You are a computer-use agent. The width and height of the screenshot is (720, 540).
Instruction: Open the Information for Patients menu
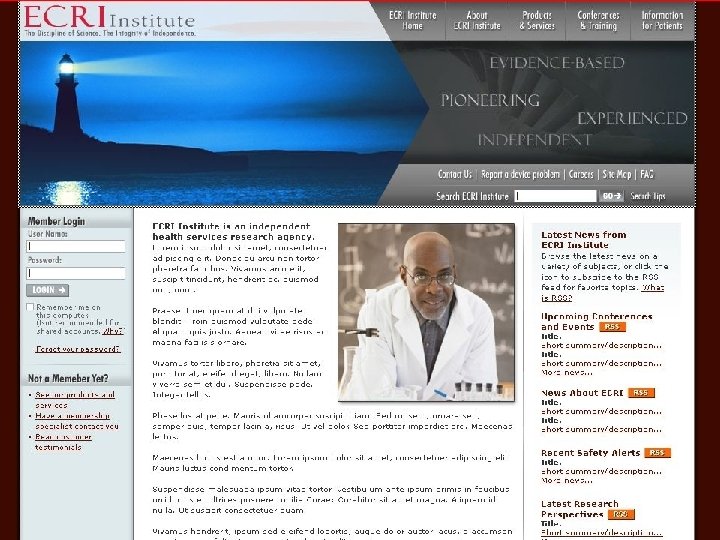coord(662,21)
